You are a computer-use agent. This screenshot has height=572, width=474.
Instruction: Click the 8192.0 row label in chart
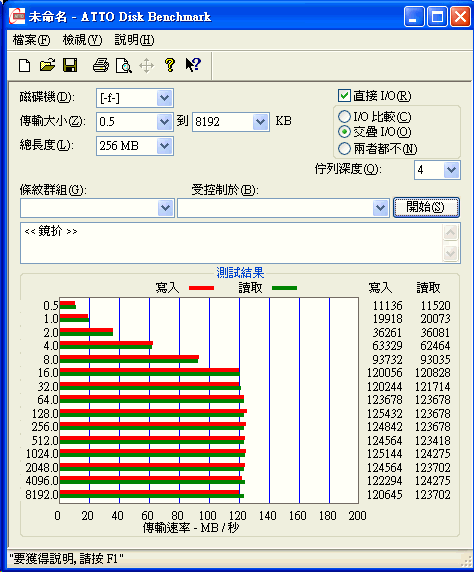pyautogui.click(x=42, y=495)
